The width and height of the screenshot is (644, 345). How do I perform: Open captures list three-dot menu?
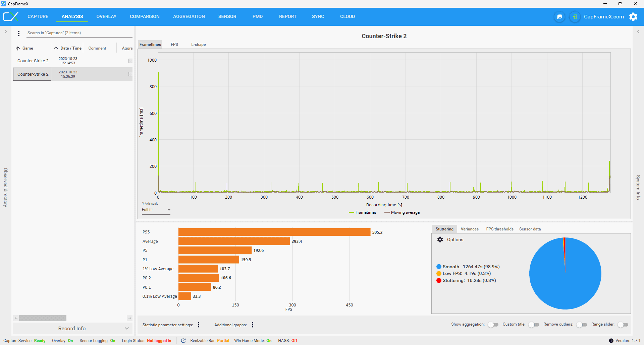click(19, 33)
